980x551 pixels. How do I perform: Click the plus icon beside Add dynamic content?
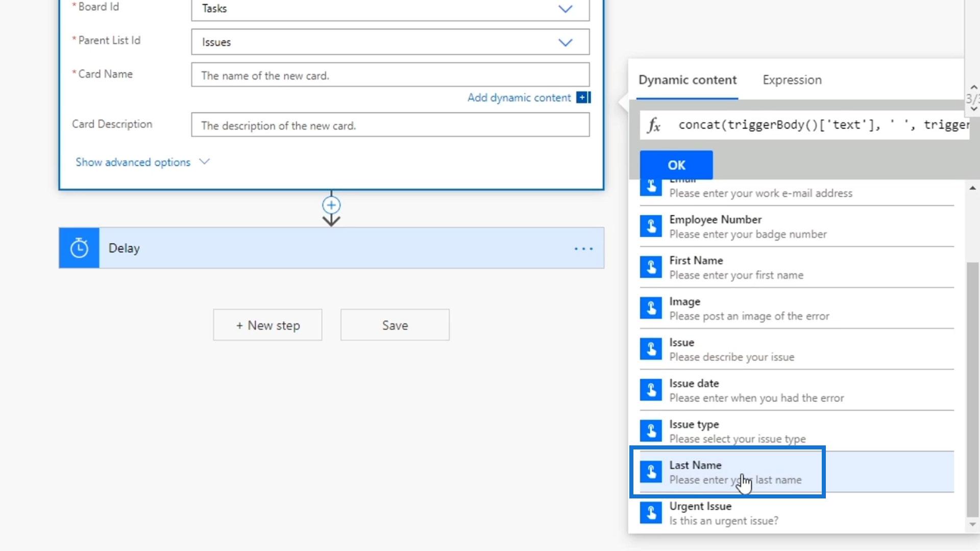[582, 97]
